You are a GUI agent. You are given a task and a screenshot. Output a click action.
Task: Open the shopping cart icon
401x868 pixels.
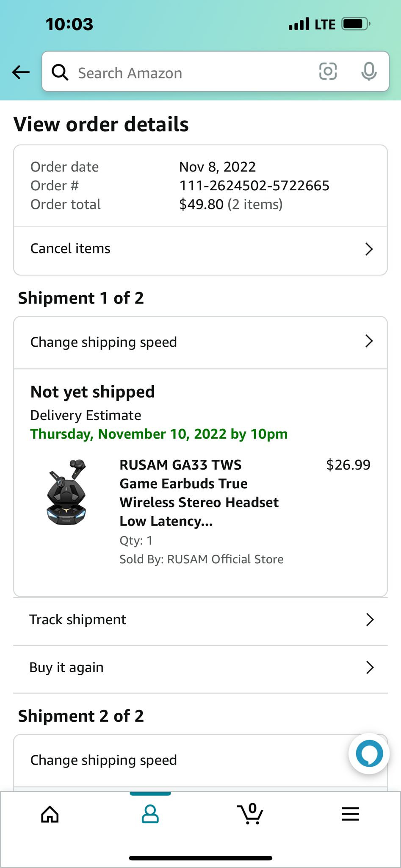[250, 813]
